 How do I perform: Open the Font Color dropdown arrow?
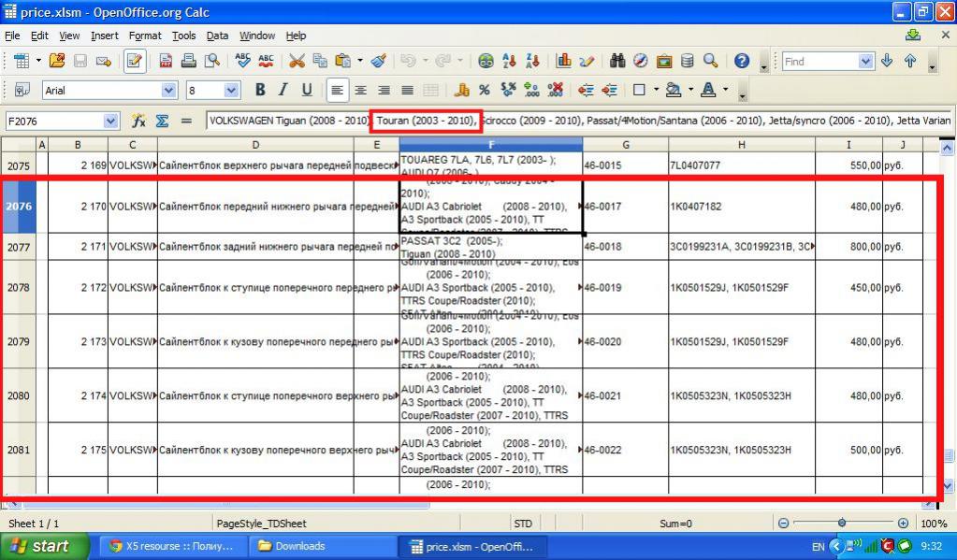[726, 91]
